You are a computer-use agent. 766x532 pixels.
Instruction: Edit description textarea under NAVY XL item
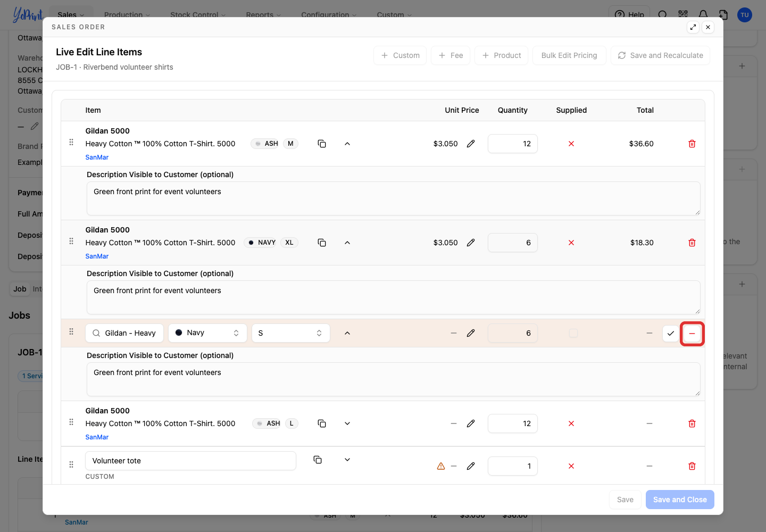click(x=394, y=297)
